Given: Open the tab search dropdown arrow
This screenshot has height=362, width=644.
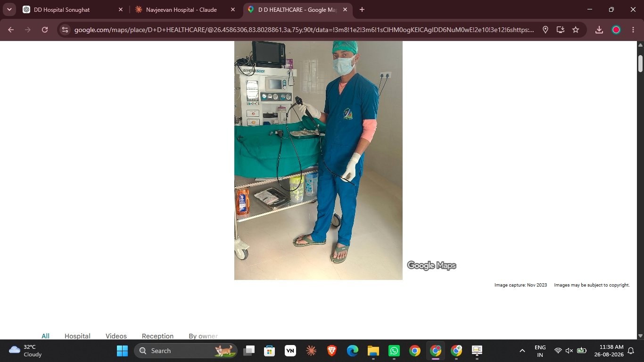Looking at the screenshot, I should (x=9, y=9).
